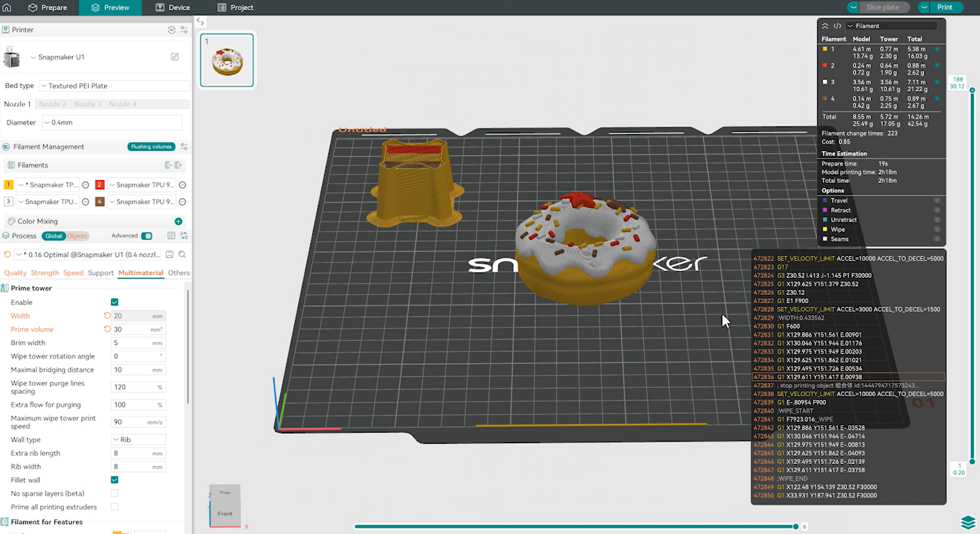Image resolution: width=980 pixels, height=534 pixels.
Task: Click the horizontal move slider handle
Action: click(x=796, y=526)
